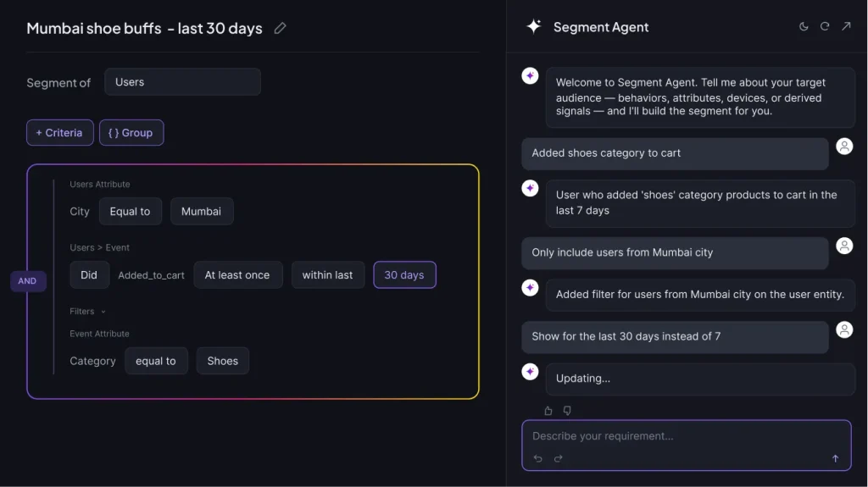Image resolution: width=868 pixels, height=487 pixels.
Task: Open the Segment of Users dropdown
Action: tap(183, 82)
